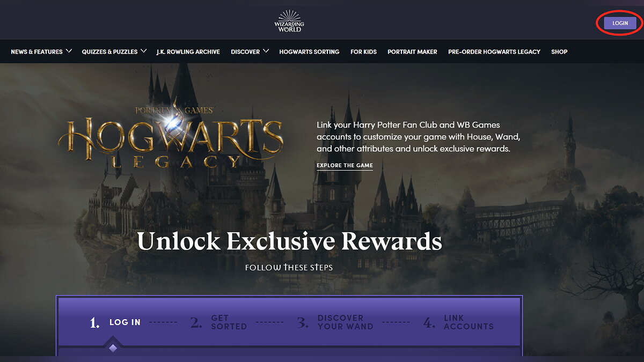This screenshot has height=362, width=644.
Task: Click the Hogwarts Legacy game logo
Action: pos(170,136)
